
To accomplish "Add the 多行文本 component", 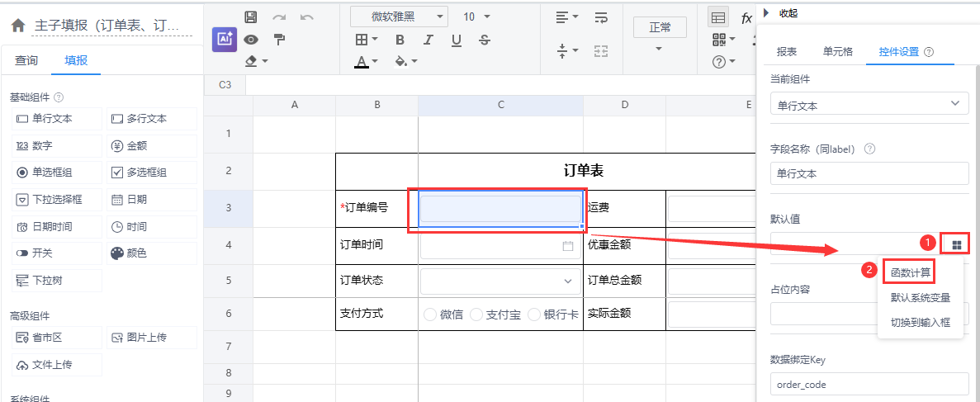I will click(152, 119).
